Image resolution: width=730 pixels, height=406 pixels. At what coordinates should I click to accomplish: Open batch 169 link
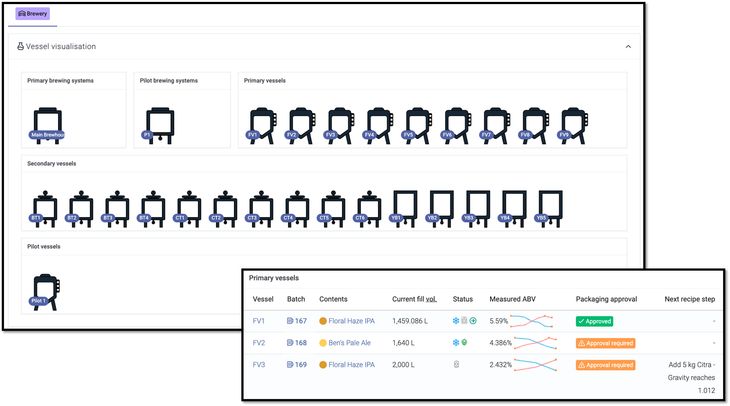(296, 365)
